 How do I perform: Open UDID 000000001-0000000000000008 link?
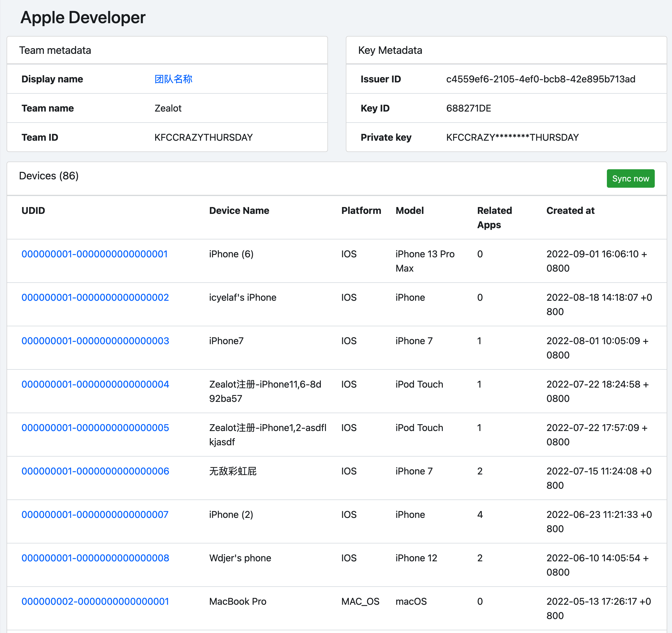(95, 558)
